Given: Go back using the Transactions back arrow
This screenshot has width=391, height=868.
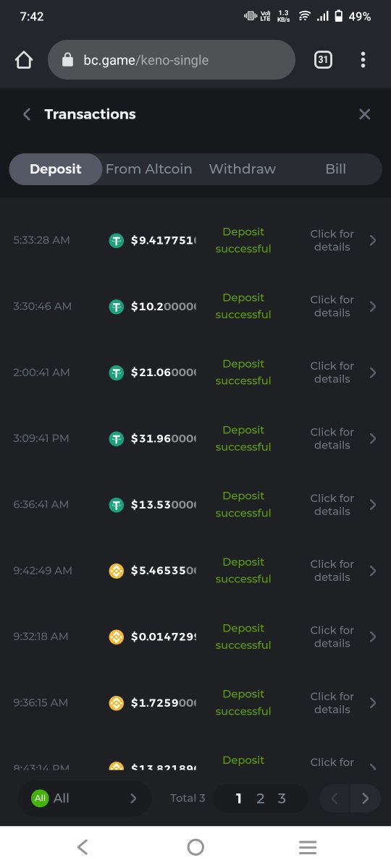Looking at the screenshot, I should click(27, 114).
